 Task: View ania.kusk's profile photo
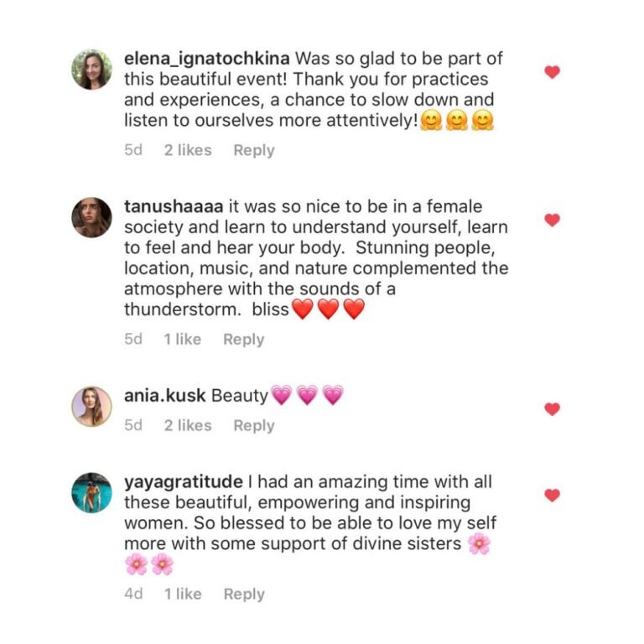pos(91,406)
